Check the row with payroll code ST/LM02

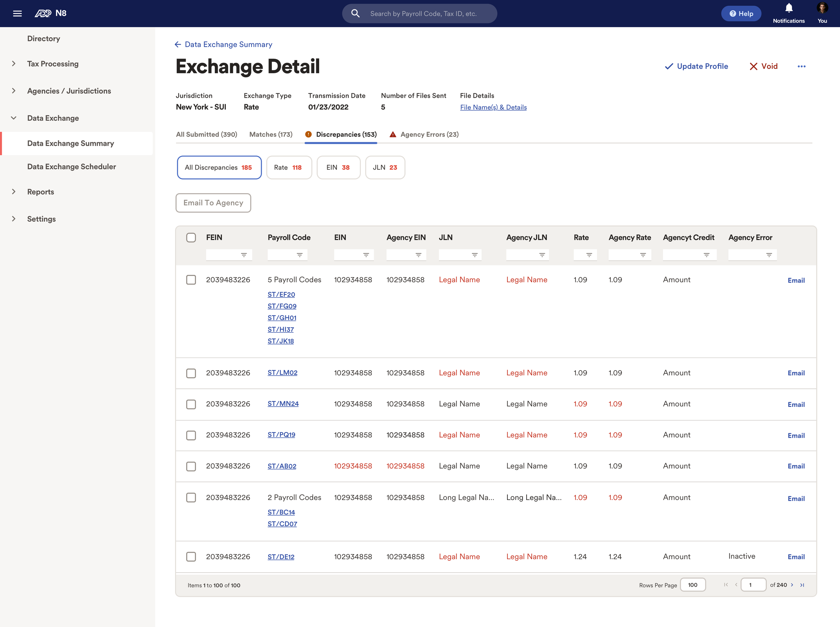click(x=191, y=373)
